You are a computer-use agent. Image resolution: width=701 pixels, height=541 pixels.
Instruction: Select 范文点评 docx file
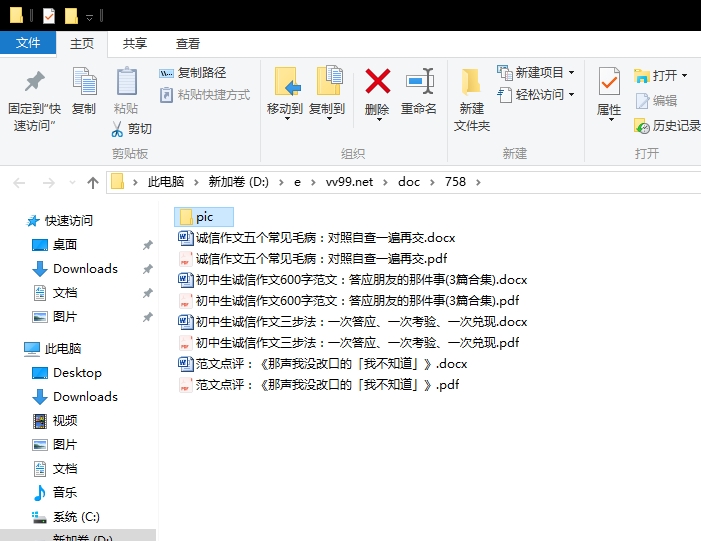click(x=322, y=364)
